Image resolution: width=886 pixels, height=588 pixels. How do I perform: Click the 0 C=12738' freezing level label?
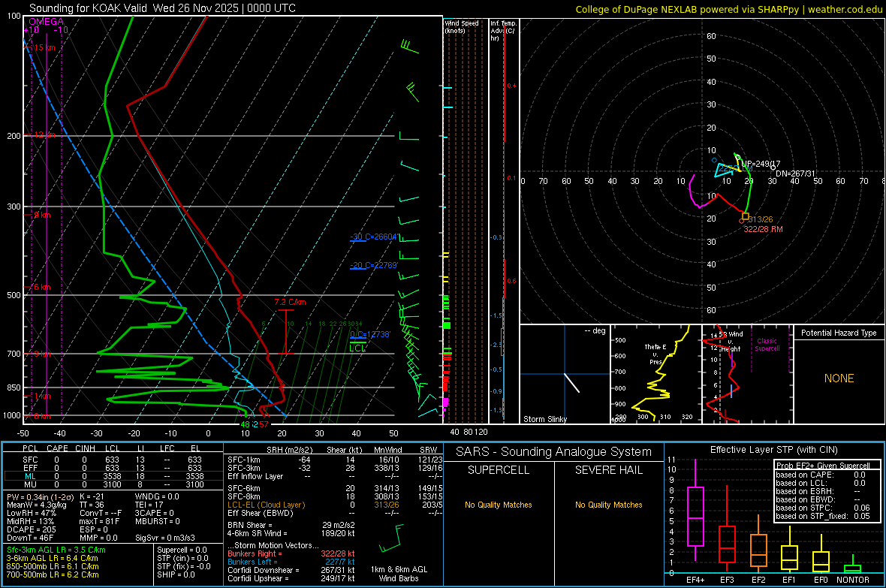point(370,334)
